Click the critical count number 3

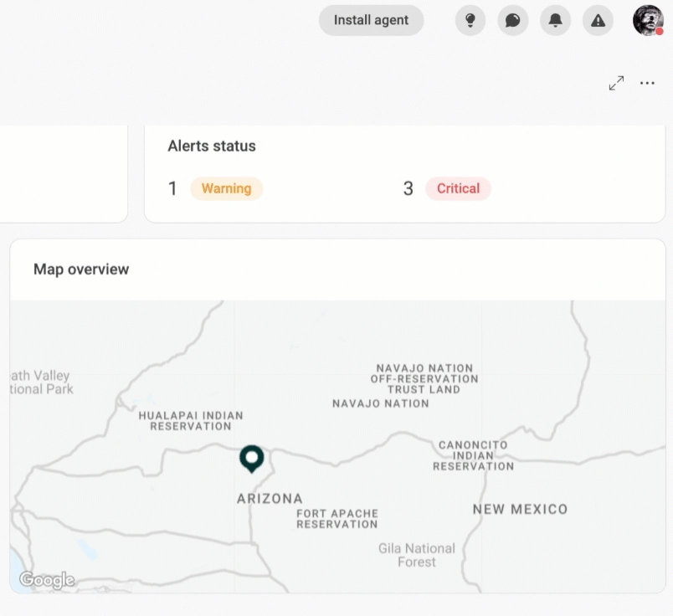(408, 188)
